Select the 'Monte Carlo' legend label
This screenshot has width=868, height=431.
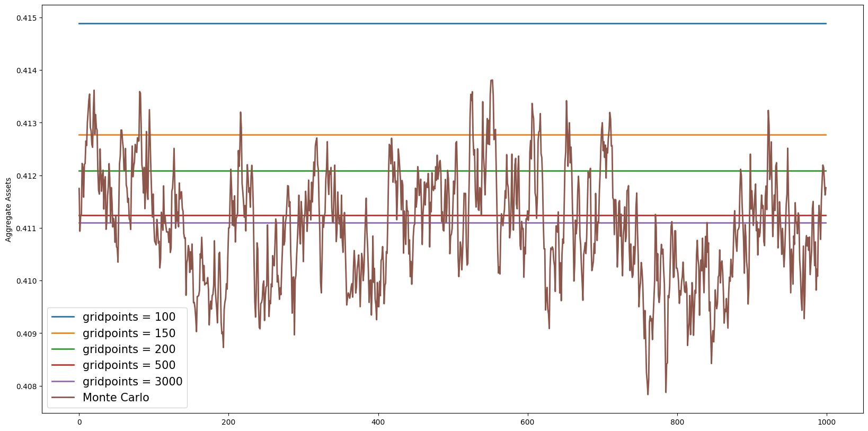tap(116, 398)
